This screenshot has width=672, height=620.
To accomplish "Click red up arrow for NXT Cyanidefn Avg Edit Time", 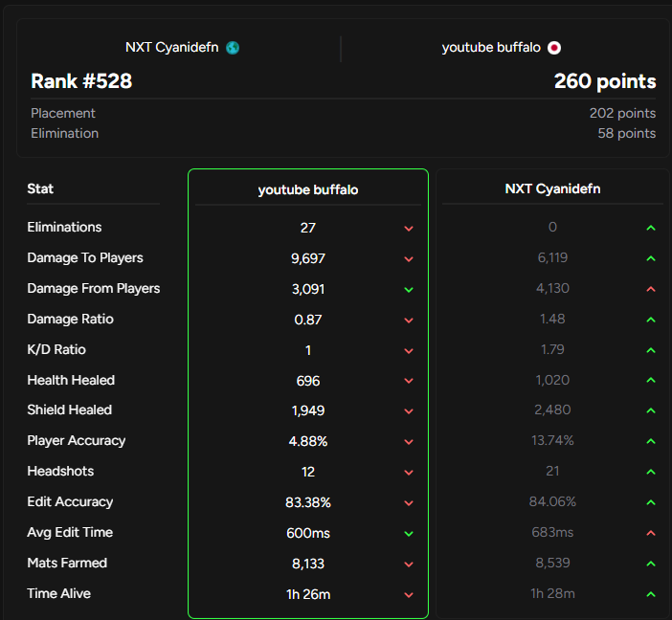I will tap(651, 533).
